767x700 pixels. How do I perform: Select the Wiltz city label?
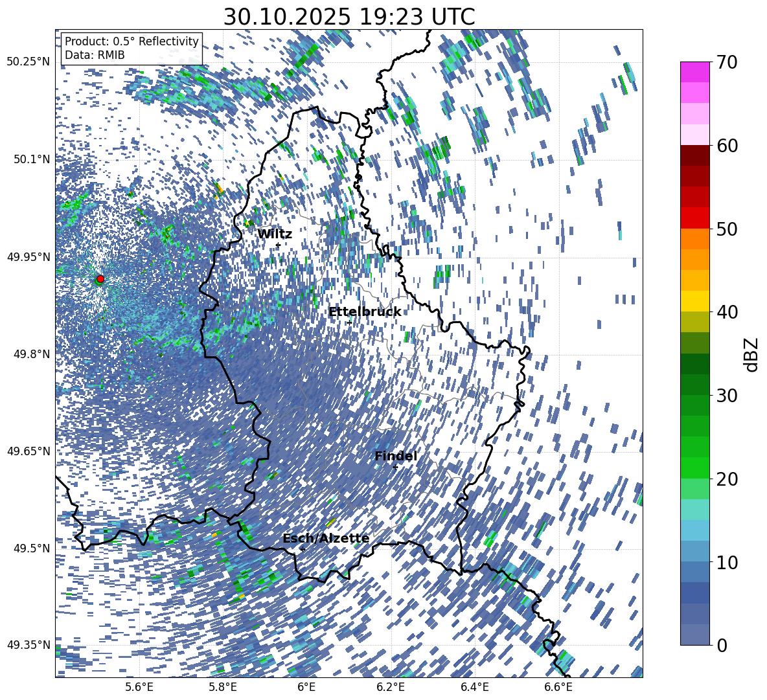pos(275,234)
